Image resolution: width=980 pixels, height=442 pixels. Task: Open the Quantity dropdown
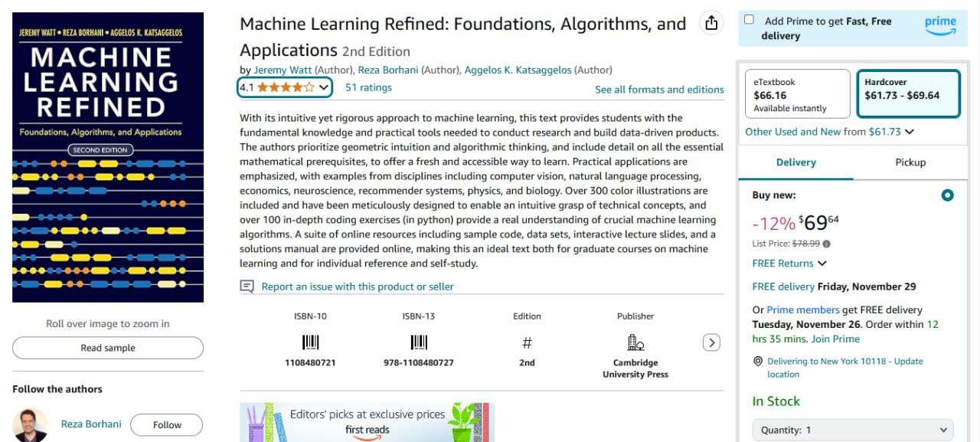click(x=853, y=430)
